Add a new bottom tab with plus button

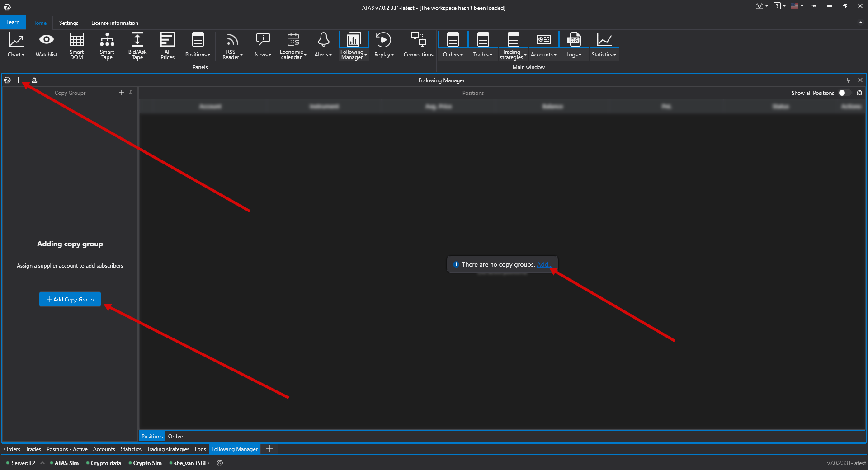[269, 449]
